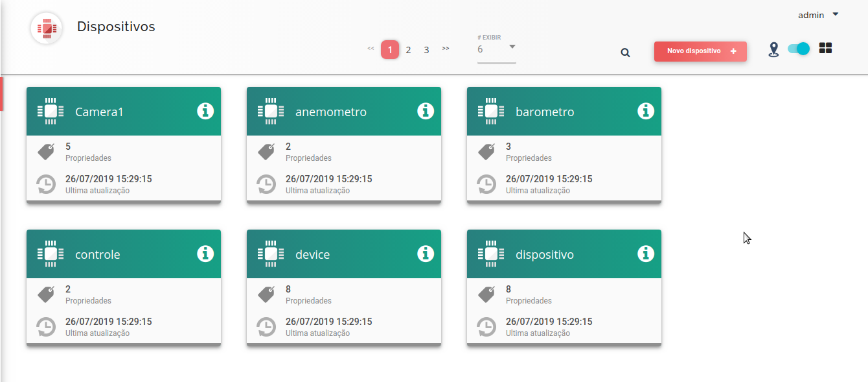The image size is (868, 382).
Task: Click update clock icon on barometro card
Action: tap(486, 184)
